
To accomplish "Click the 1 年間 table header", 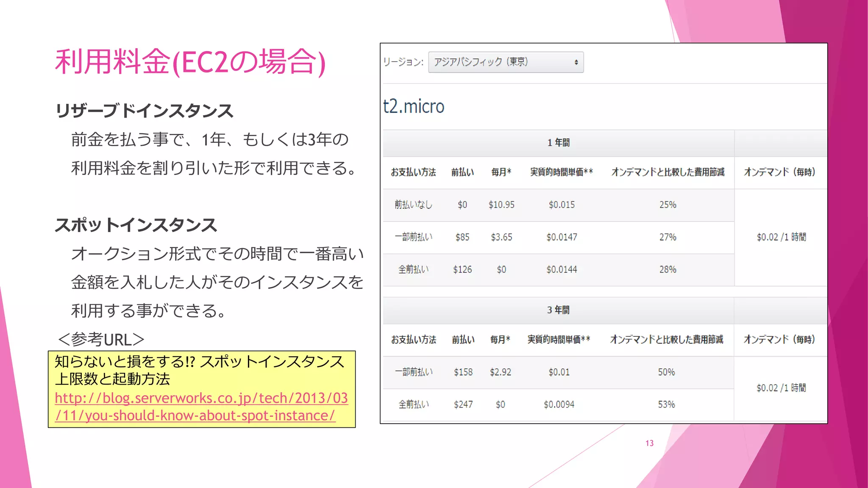I will pyautogui.click(x=558, y=143).
